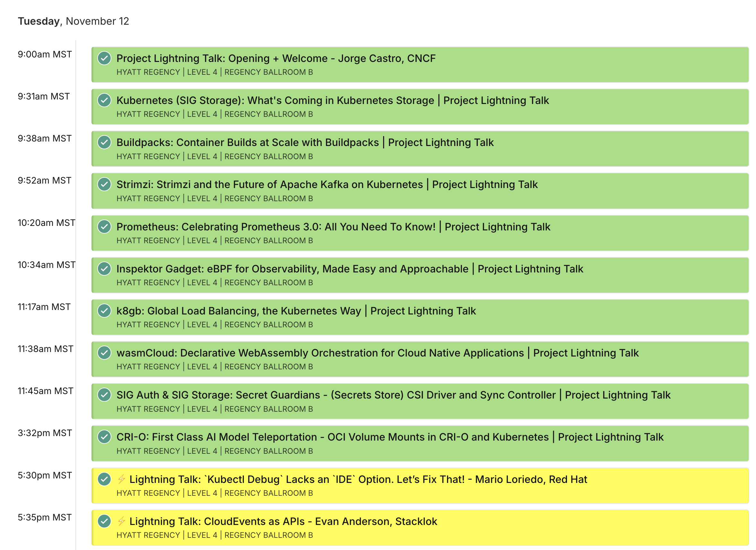Screen dimensions: 756x550
Task: Click checkmark icon for CRI-O session
Action: [104, 437]
